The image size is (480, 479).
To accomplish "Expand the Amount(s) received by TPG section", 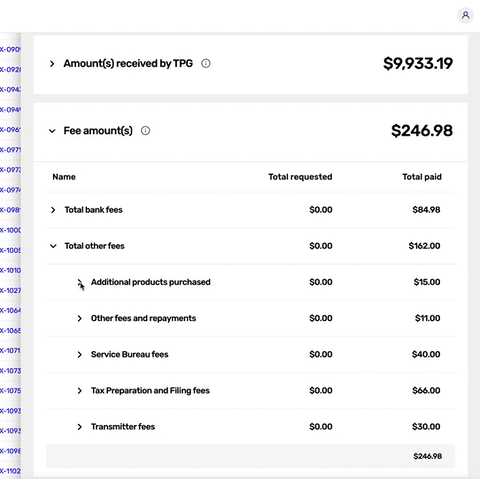I will (52, 63).
